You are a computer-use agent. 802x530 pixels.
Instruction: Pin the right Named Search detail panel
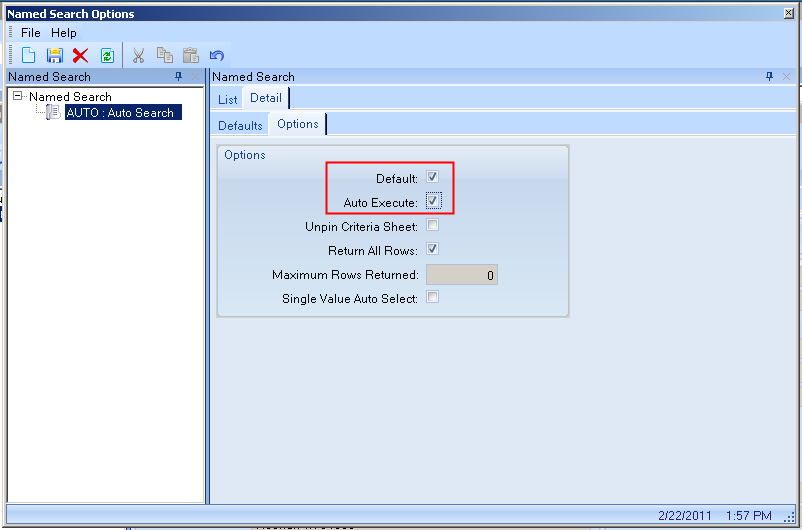[769, 77]
